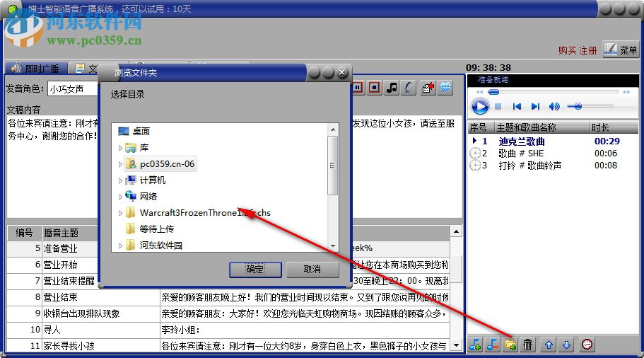Start playback with the blue play button
The image size is (644, 358).
tap(480, 106)
